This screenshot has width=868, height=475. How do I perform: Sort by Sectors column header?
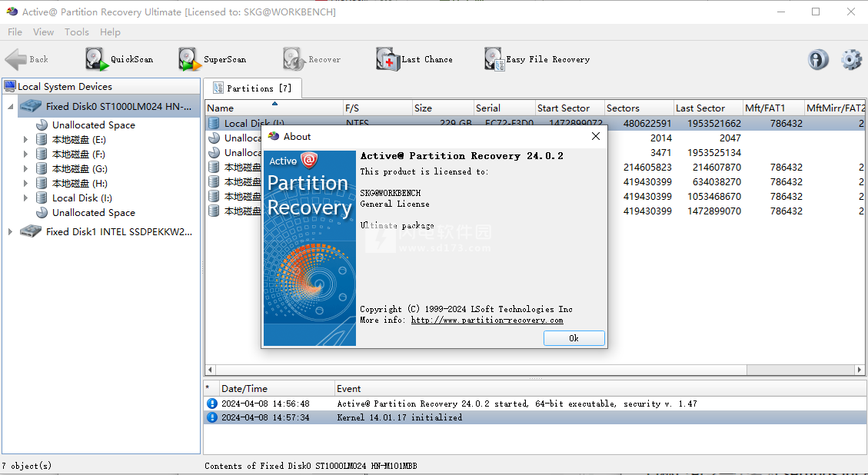click(639, 108)
